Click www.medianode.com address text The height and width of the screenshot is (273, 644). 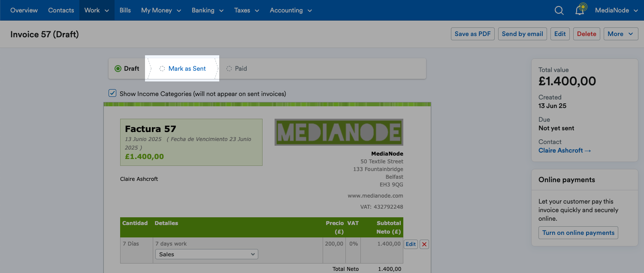click(x=375, y=195)
